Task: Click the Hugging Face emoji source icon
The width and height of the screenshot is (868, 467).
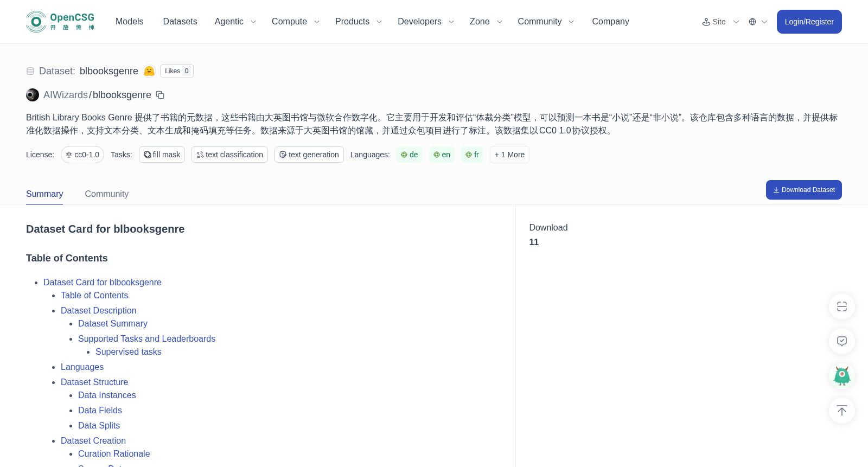Action: click(x=149, y=71)
